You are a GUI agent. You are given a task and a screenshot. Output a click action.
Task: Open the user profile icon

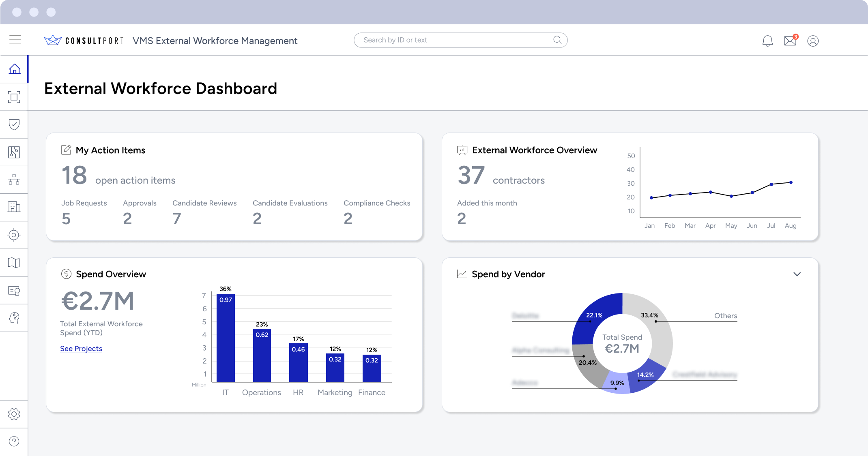pos(813,41)
